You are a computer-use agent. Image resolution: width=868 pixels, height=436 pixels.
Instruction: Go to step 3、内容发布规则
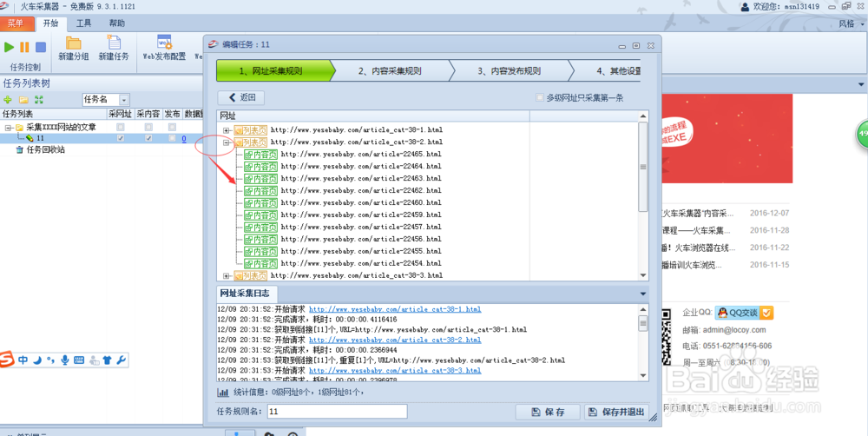510,71
